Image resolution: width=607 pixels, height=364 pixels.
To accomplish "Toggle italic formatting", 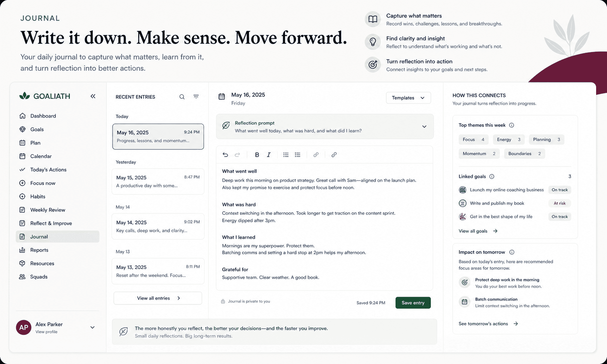I will click(268, 155).
